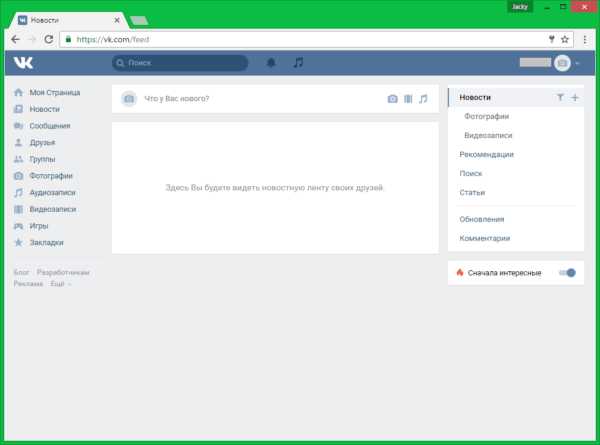Viewport: 600px width, 445px height.
Task: Click the flame icon beside Сначала интересные
Action: coord(460,272)
